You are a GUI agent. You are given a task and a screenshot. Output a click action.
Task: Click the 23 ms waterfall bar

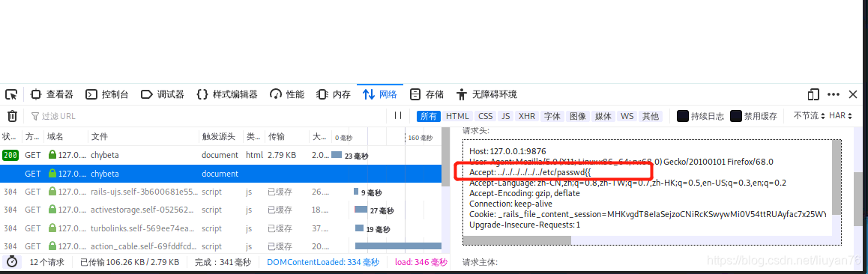pyautogui.click(x=337, y=155)
